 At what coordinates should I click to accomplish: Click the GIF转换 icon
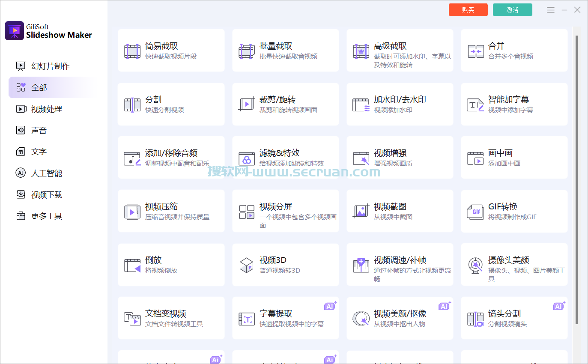(x=475, y=212)
